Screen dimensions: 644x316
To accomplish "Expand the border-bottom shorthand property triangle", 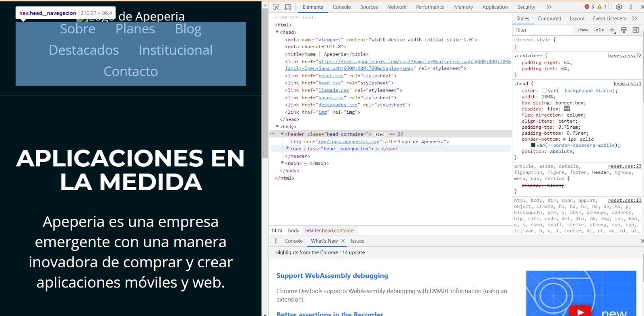I will (564, 139).
